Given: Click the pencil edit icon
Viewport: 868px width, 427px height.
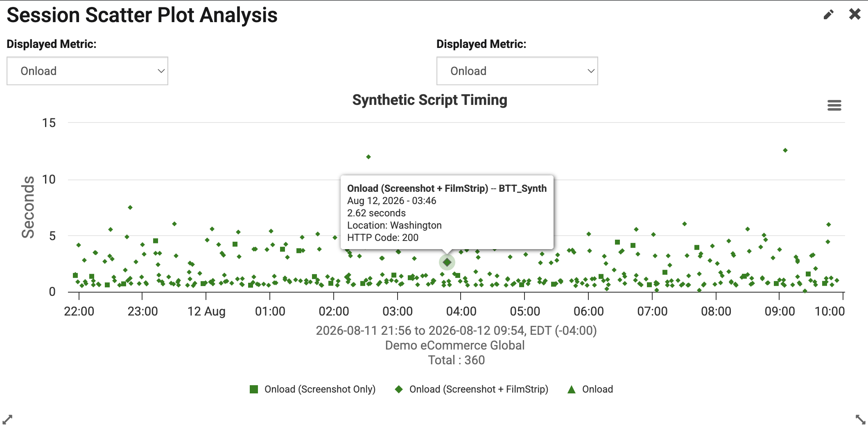Looking at the screenshot, I should [828, 15].
